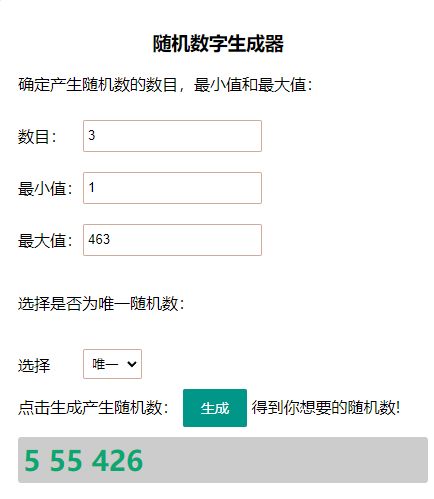Click the 选择 label beside the dropdown

(34, 365)
